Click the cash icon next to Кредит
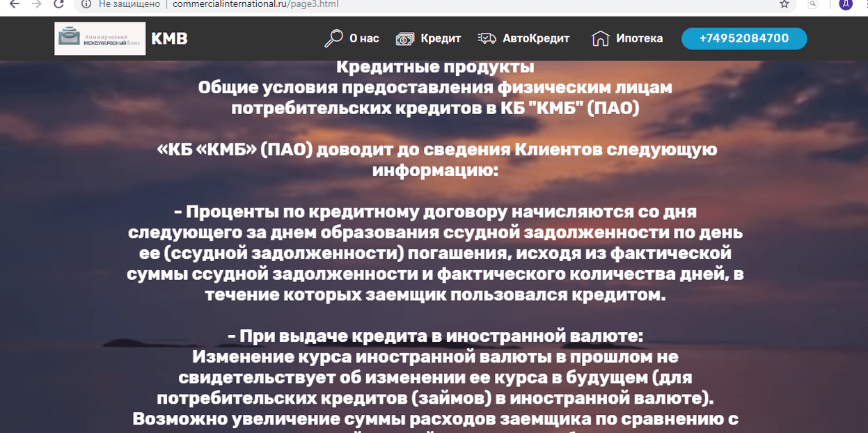This screenshot has width=868, height=433. (404, 39)
